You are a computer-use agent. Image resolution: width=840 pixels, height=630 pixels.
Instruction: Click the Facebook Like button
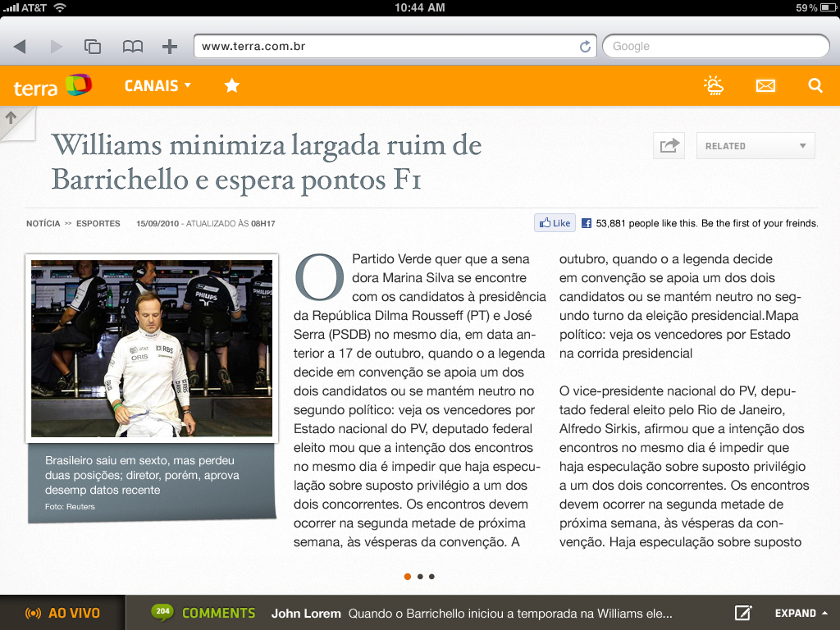point(554,223)
